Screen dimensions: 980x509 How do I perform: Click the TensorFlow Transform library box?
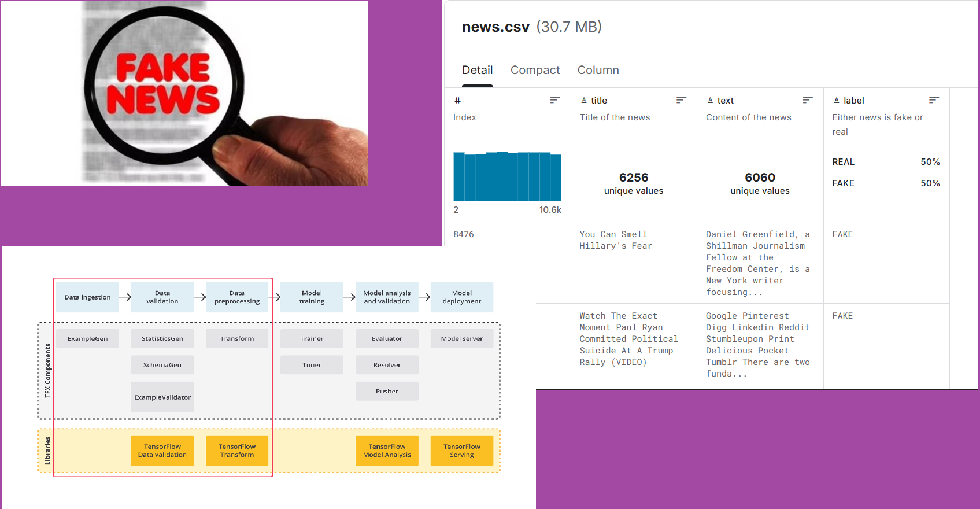point(237,451)
